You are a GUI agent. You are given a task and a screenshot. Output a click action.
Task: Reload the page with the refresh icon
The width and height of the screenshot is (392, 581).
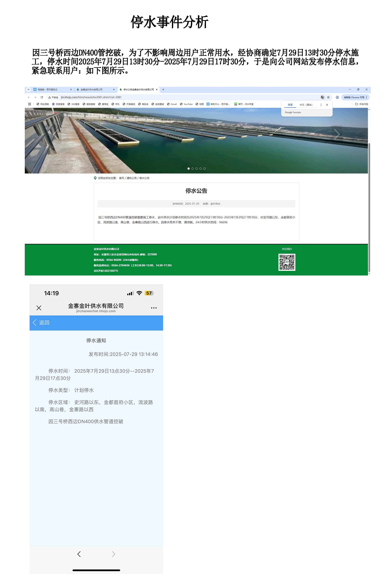42,97
